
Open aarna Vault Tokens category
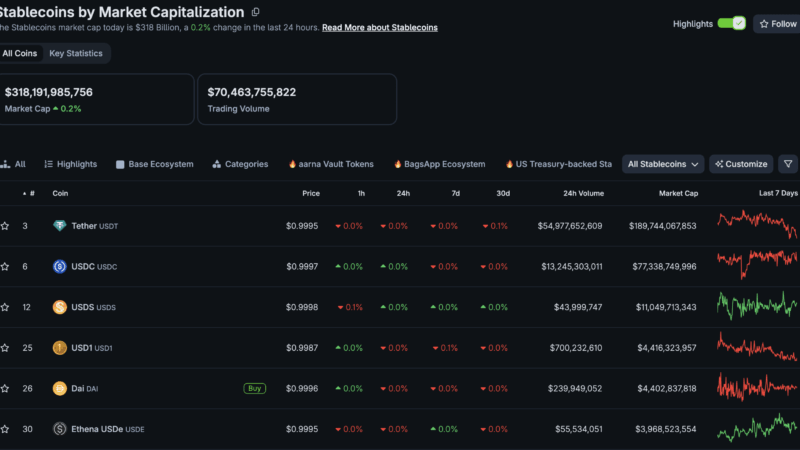tap(331, 164)
